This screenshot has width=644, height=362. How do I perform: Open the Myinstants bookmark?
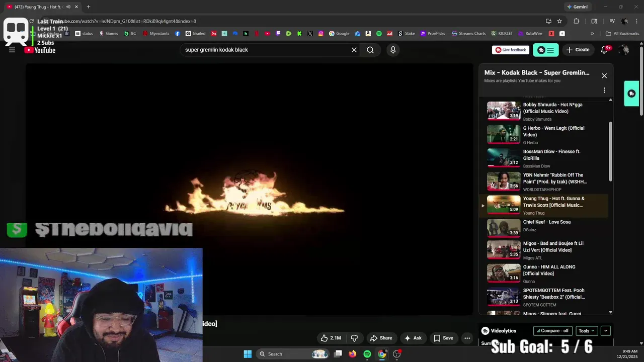pos(156,34)
